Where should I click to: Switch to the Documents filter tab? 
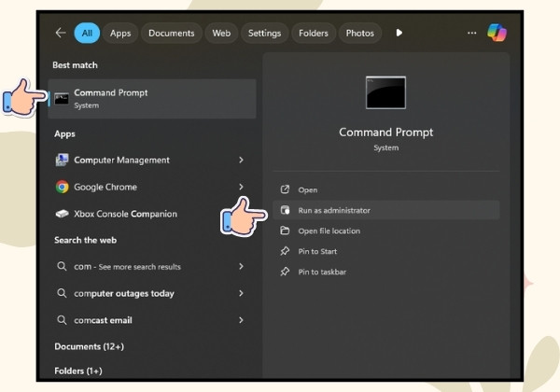tap(172, 33)
